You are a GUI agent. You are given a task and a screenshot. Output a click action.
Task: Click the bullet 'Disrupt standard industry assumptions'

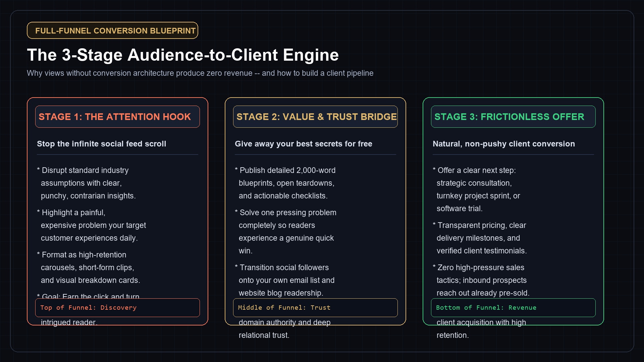[x=87, y=183]
